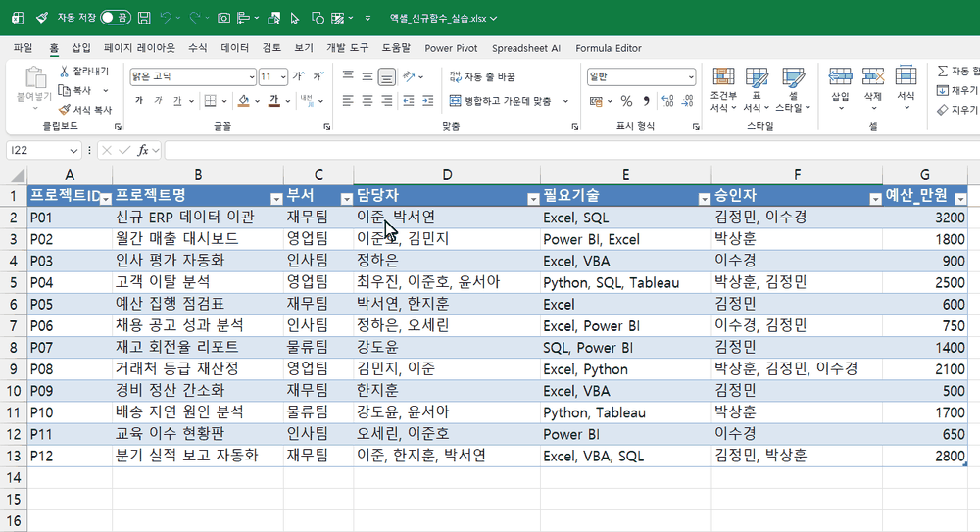This screenshot has width=980, height=532.
Task: Open the 파일 menu tab
Action: pos(23,47)
